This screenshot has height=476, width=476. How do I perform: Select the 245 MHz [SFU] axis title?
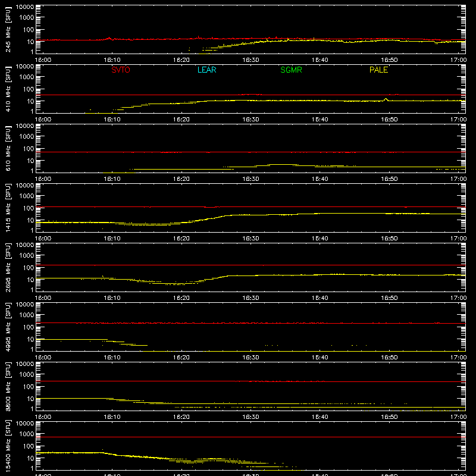[x=8, y=29]
